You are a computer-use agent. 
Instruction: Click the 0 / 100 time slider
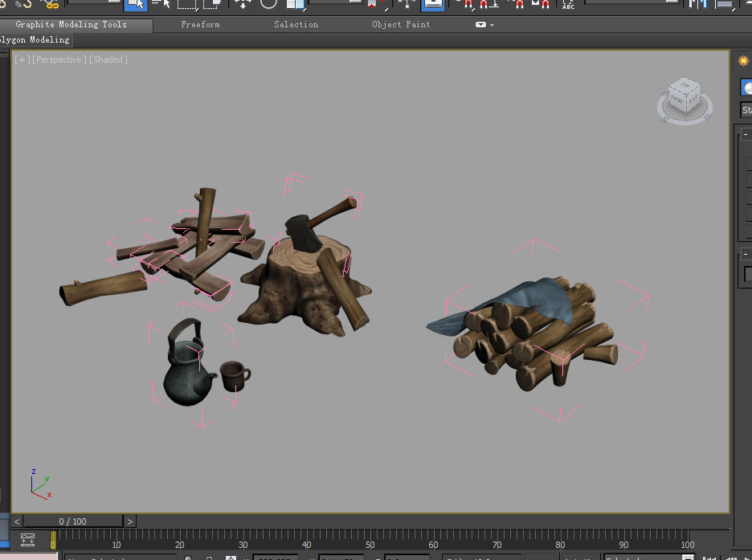73,521
